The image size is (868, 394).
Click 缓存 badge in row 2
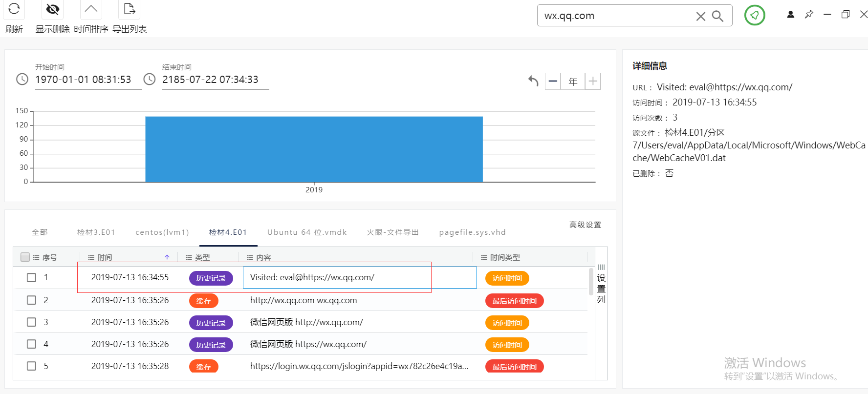pyautogui.click(x=204, y=301)
